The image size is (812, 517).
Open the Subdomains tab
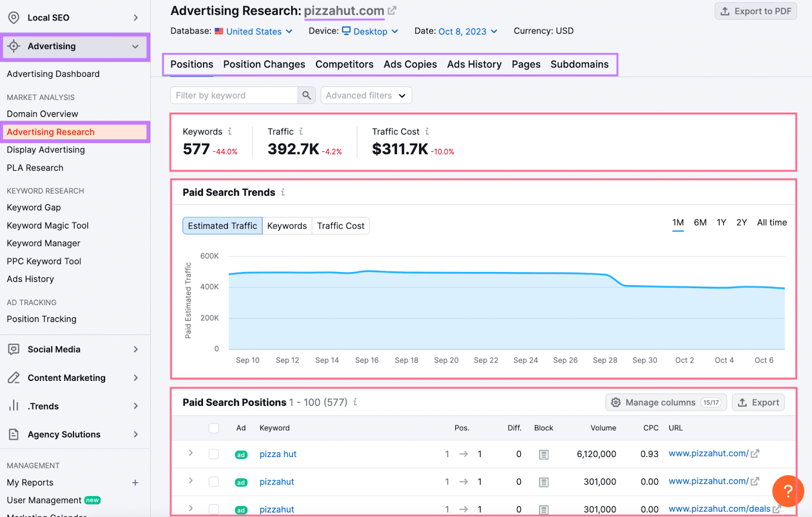pyautogui.click(x=579, y=64)
